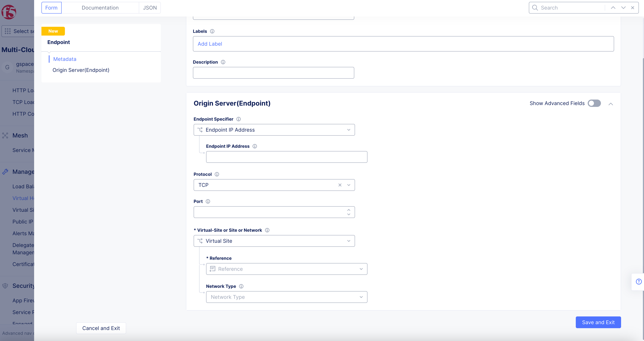644x341 pixels.
Task: Click the Endpoint Specifier info icon
Action: coord(239,119)
